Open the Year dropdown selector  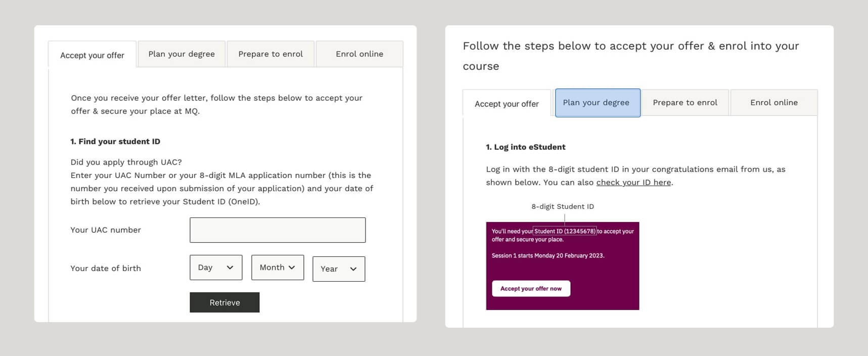point(339,269)
